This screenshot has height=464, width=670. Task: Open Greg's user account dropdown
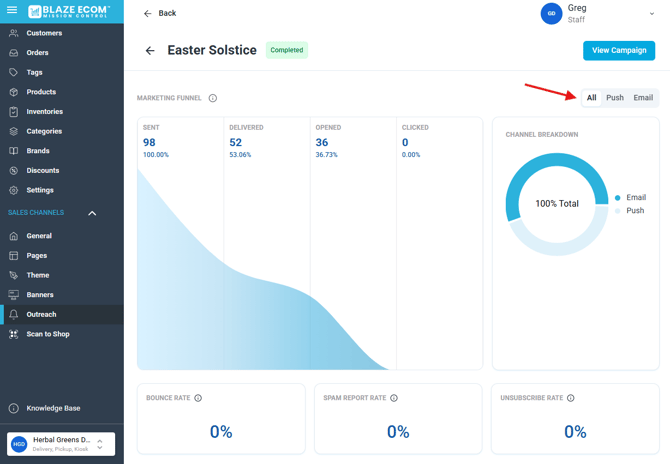652,14
